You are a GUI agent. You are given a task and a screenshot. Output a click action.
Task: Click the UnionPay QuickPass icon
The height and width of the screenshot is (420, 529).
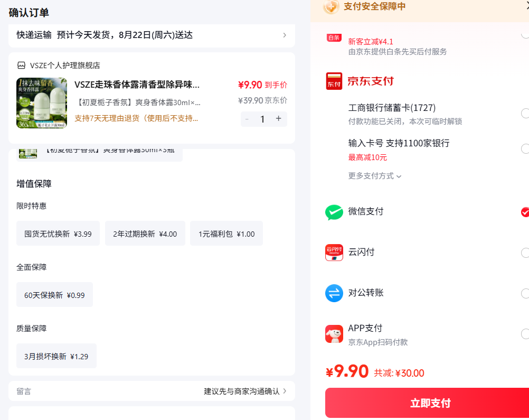(334, 253)
